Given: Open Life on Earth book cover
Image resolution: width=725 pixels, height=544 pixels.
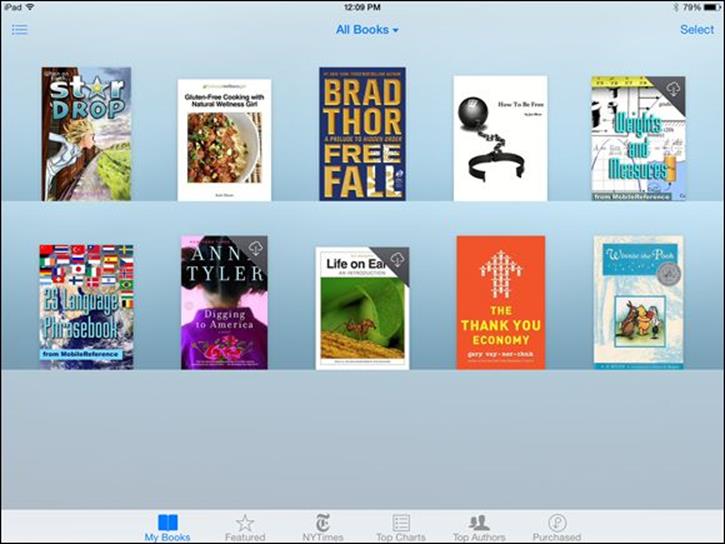Looking at the screenshot, I should click(362, 308).
